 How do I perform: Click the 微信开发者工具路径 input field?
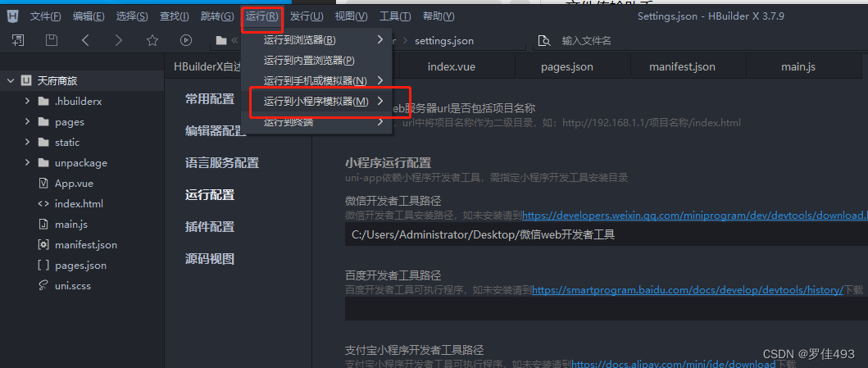(607, 234)
